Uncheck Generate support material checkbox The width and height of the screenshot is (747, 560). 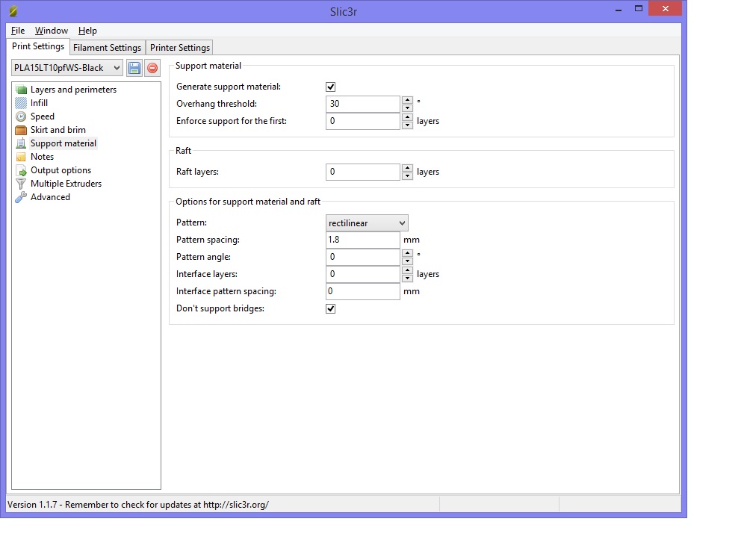click(331, 87)
